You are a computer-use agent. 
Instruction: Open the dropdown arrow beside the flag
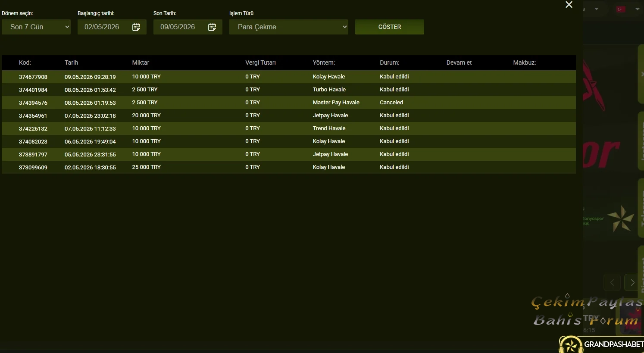click(x=638, y=9)
